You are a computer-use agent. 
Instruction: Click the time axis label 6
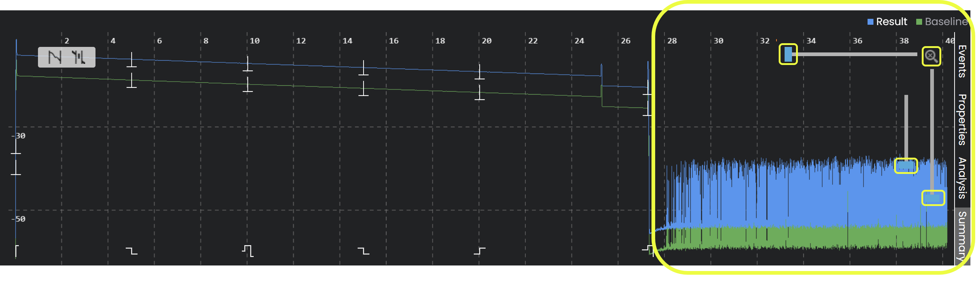point(159,41)
